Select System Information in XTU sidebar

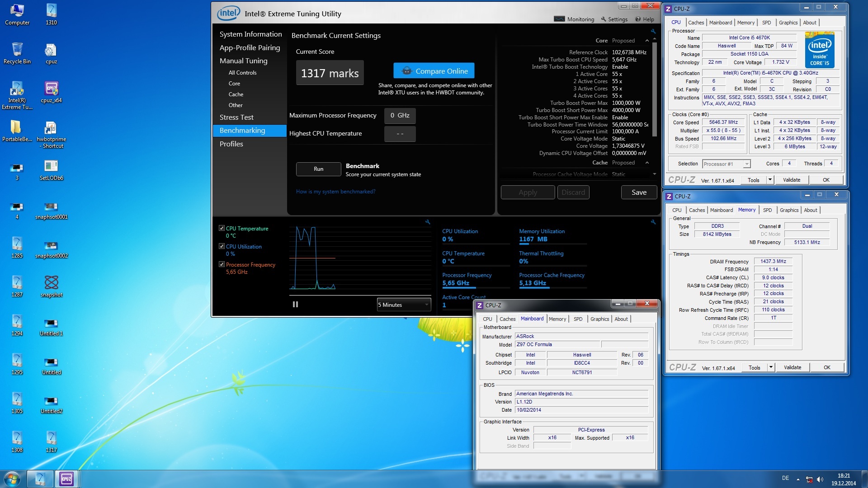[250, 34]
